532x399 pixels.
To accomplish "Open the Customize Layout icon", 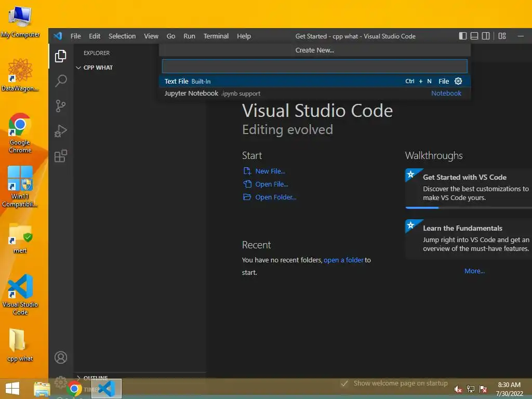I will pos(502,36).
